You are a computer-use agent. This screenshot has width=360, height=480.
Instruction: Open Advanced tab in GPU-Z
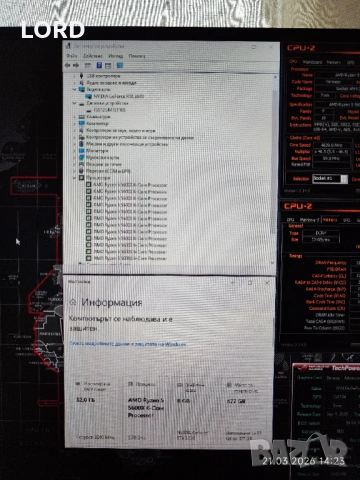point(352,378)
